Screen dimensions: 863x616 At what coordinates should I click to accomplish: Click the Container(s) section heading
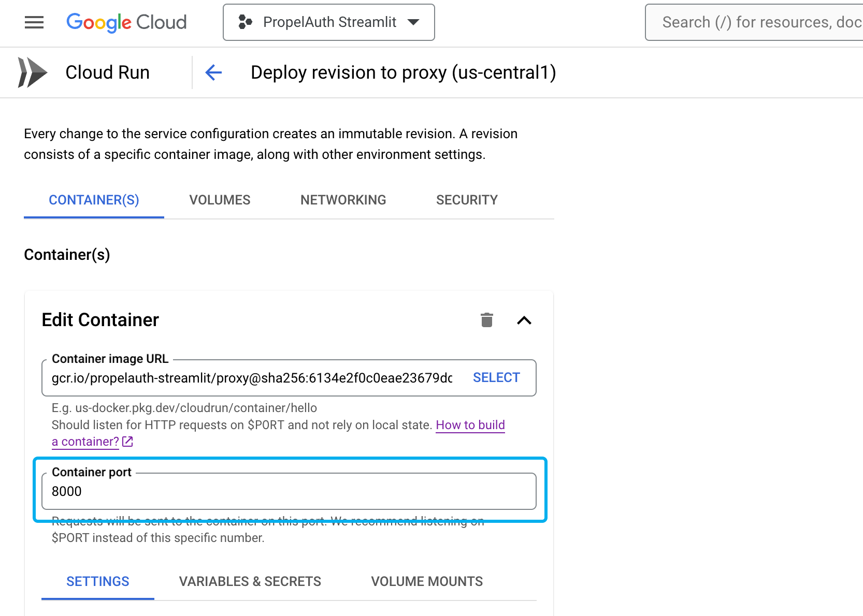tap(67, 255)
